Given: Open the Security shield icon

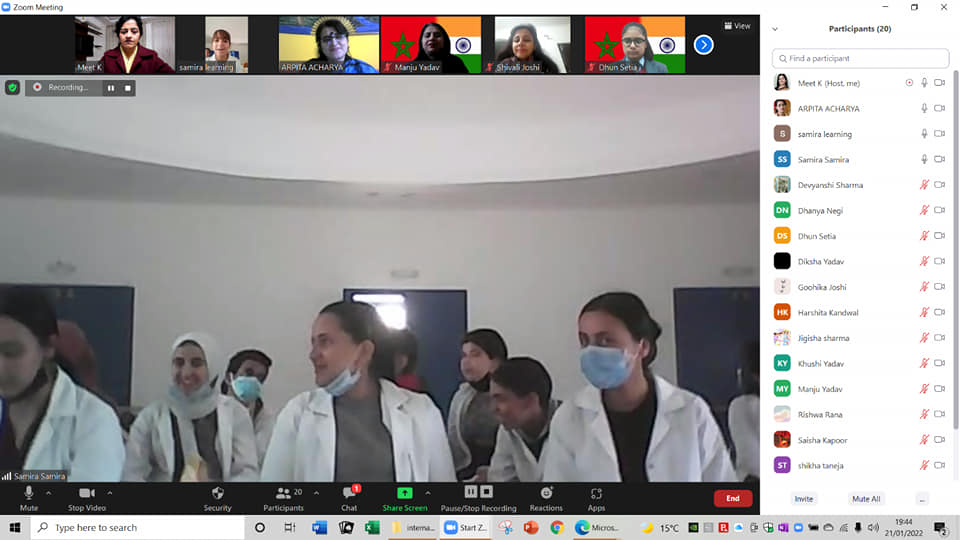Looking at the screenshot, I should click(217, 493).
